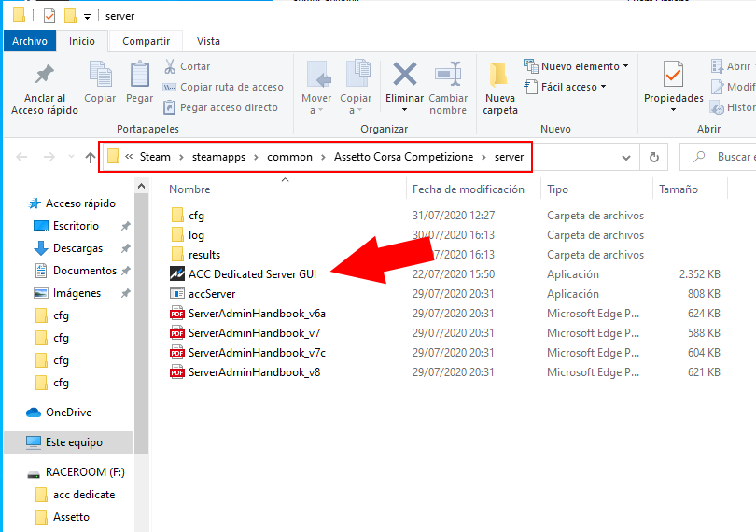Sort files by Fecha de modificación column
Image resolution: width=756 pixels, height=532 pixels.
pos(468,189)
